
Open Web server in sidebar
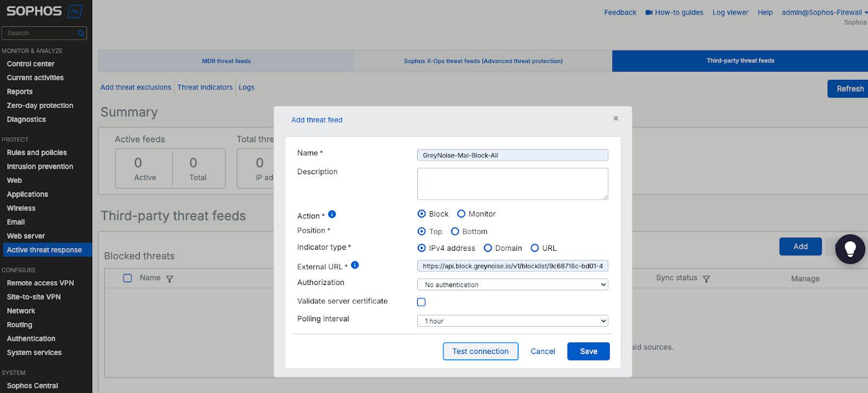[x=26, y=236]
